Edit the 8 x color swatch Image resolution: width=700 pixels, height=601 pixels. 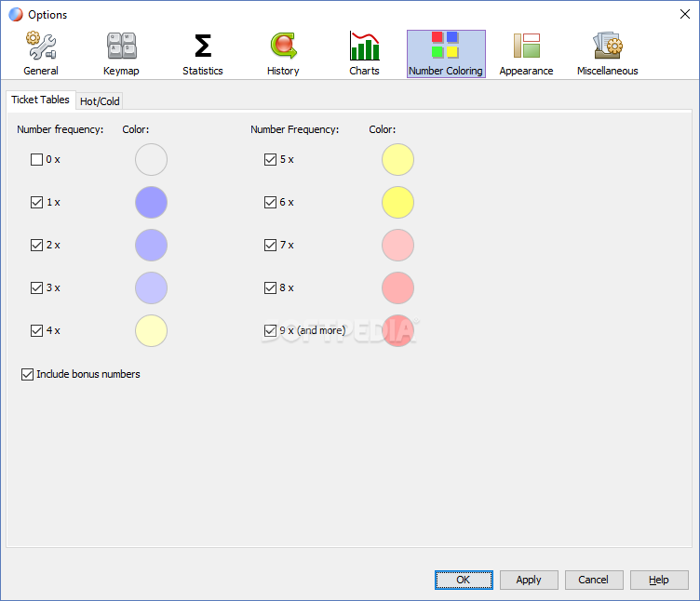coord(397,287)
